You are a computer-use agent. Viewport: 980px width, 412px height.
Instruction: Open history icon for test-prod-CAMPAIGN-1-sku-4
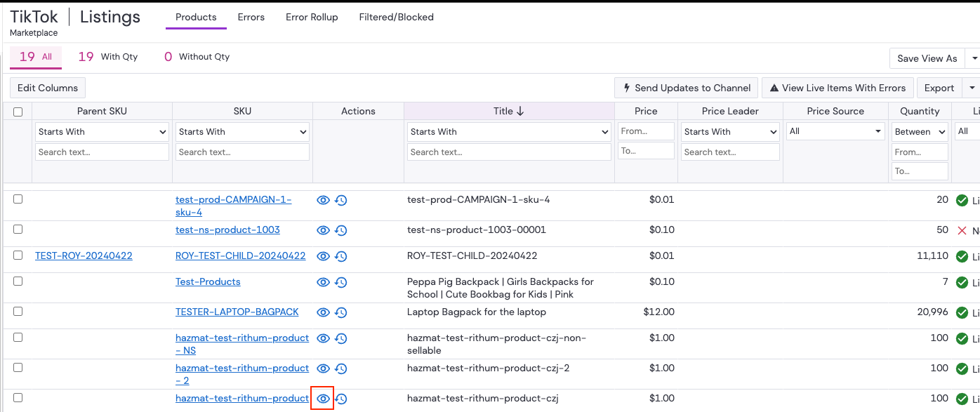tap(341, 200)
